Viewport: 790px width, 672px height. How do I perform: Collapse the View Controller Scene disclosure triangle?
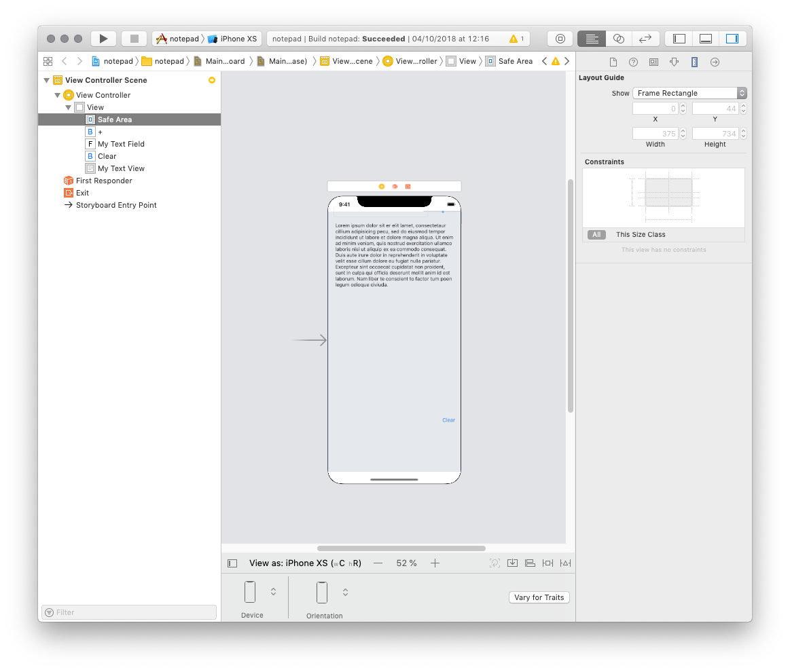click(46, 80)
